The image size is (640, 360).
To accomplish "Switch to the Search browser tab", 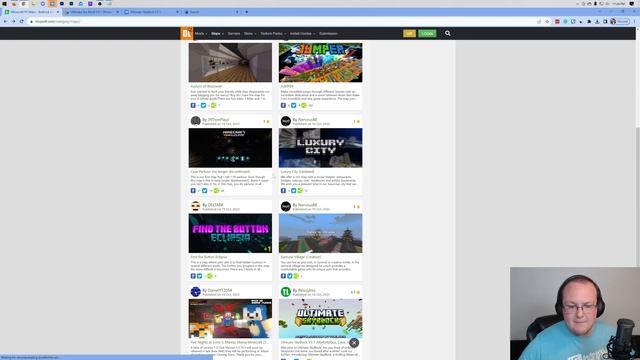I will click(x=211, y=12).
